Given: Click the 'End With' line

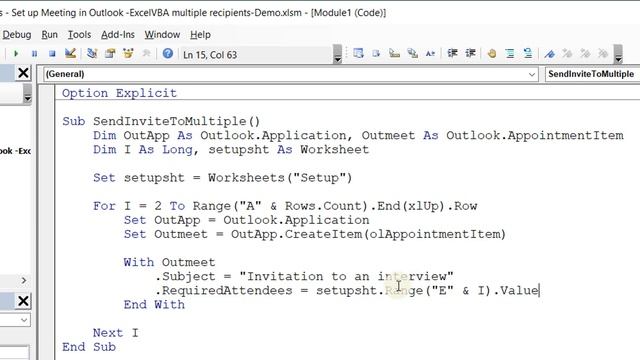Looking at the screenshot, I should tap(154, 304).
